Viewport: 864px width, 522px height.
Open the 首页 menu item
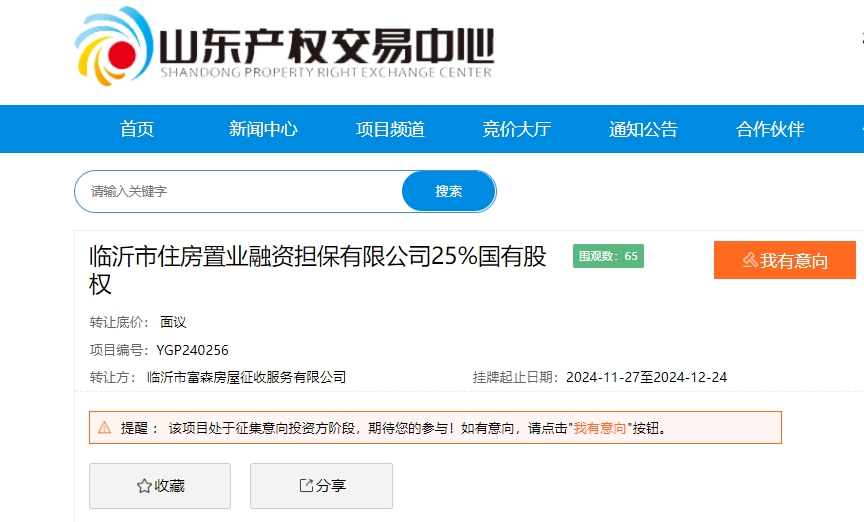[137, 129]
